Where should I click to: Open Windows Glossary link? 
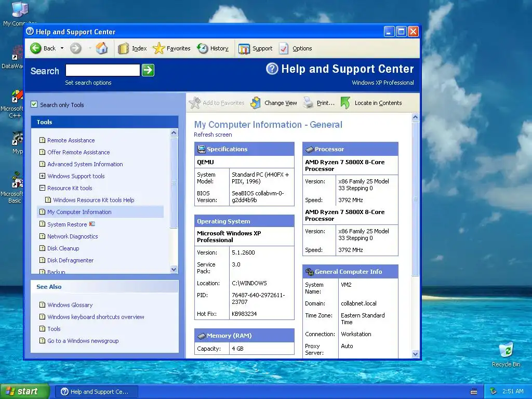tap(70, 304)
